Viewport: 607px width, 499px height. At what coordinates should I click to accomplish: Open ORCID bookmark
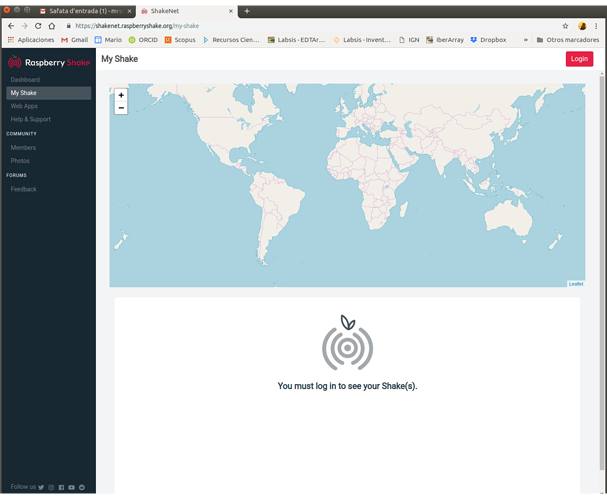click(143, 40)
